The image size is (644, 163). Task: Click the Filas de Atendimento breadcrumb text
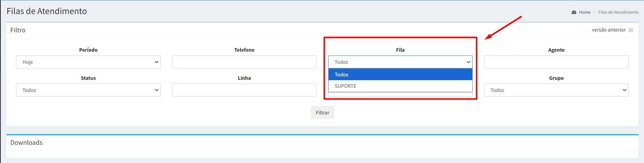click(x=618, y=13)
